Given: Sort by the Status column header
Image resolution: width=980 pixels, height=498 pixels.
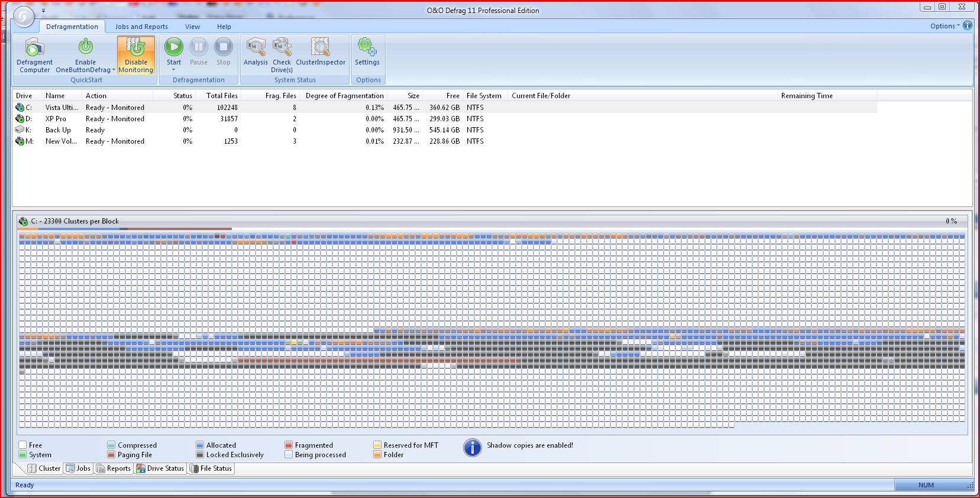Looking at the screenshot, I should click(174, 96).
